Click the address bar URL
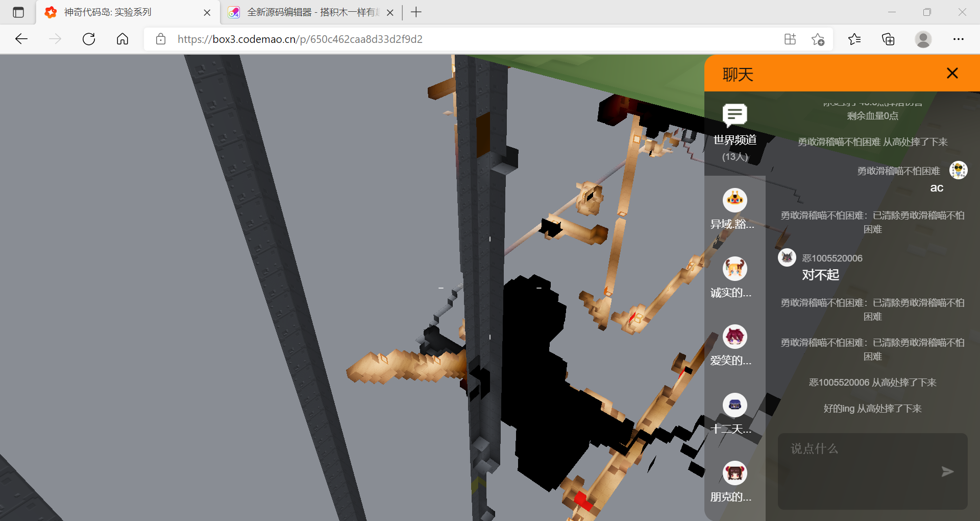 click(300, 39)
